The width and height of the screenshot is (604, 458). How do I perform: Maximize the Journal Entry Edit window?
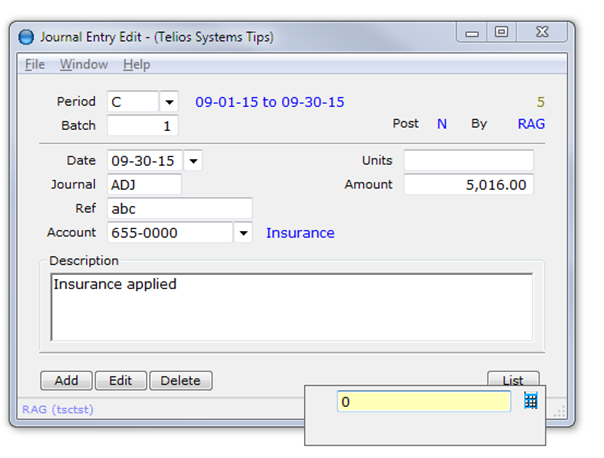coord(502,33)
